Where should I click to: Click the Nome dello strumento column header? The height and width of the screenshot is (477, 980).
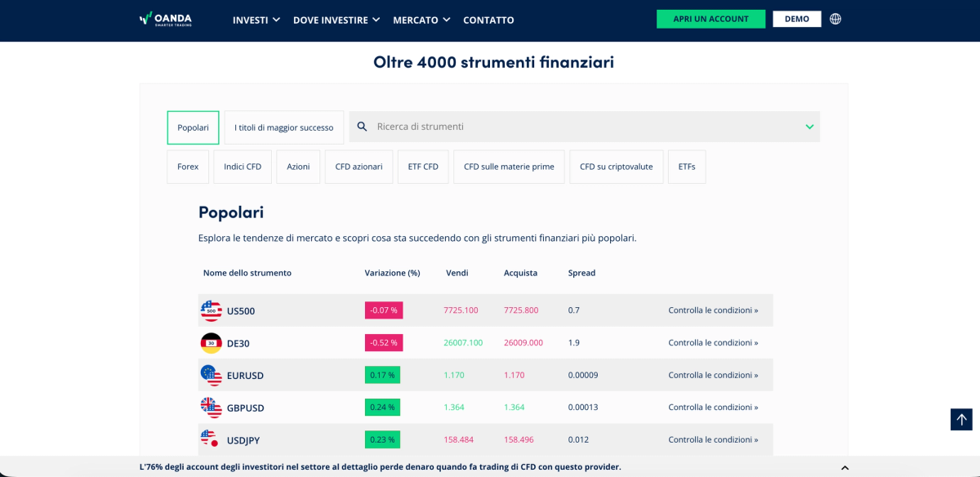tap(247, 273)
